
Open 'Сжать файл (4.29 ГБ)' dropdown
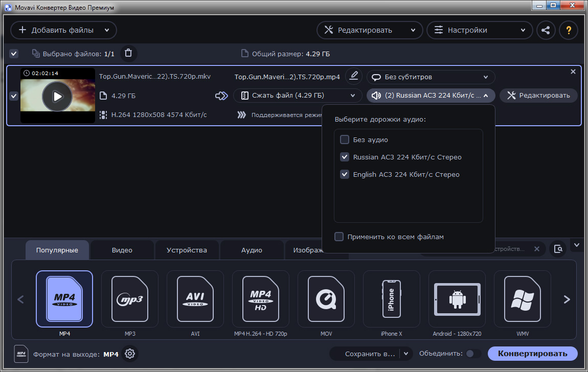tap(298, 96)
